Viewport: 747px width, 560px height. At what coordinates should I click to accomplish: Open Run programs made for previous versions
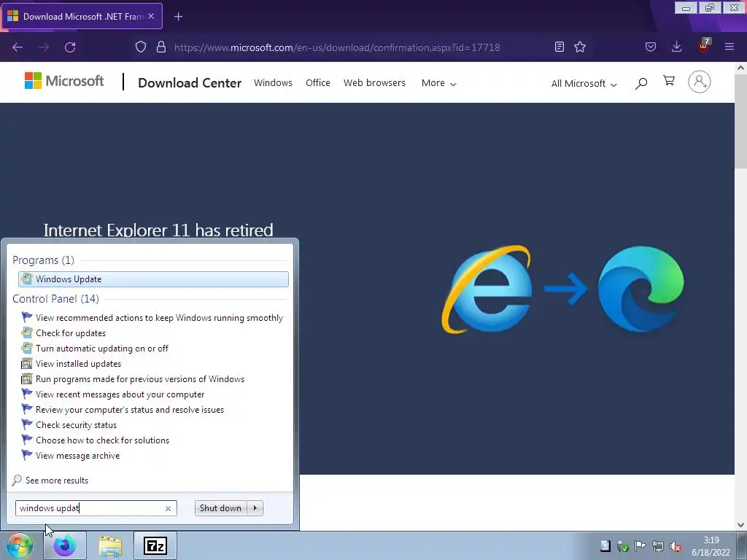[133, 378]
